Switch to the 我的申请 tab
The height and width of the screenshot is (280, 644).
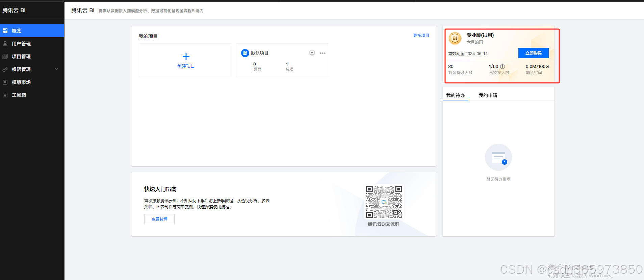(488, 95)
